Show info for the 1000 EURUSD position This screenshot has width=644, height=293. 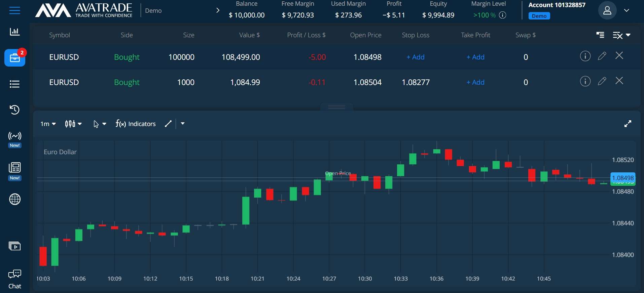[x=585, y=81]
